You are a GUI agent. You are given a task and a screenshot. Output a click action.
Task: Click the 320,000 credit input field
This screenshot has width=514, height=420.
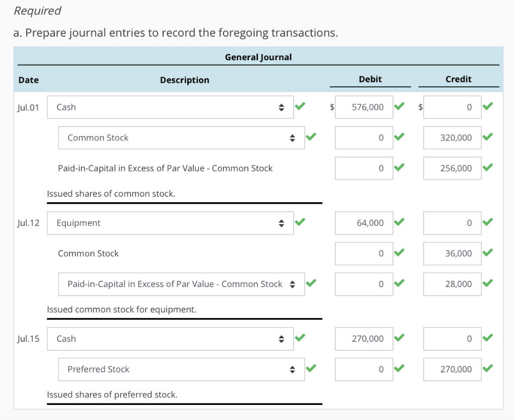tap(452, 137)
